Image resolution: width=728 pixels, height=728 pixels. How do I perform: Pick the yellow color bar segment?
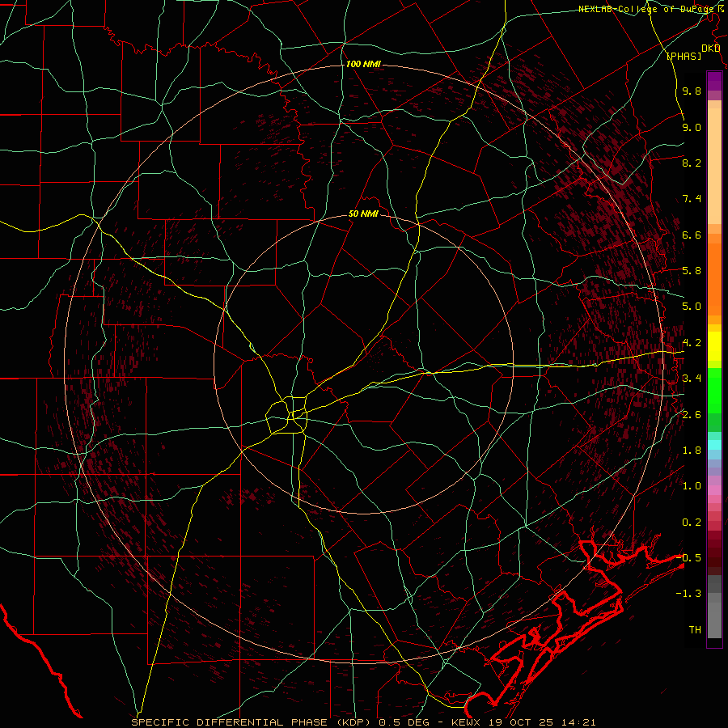coord(714,346)
